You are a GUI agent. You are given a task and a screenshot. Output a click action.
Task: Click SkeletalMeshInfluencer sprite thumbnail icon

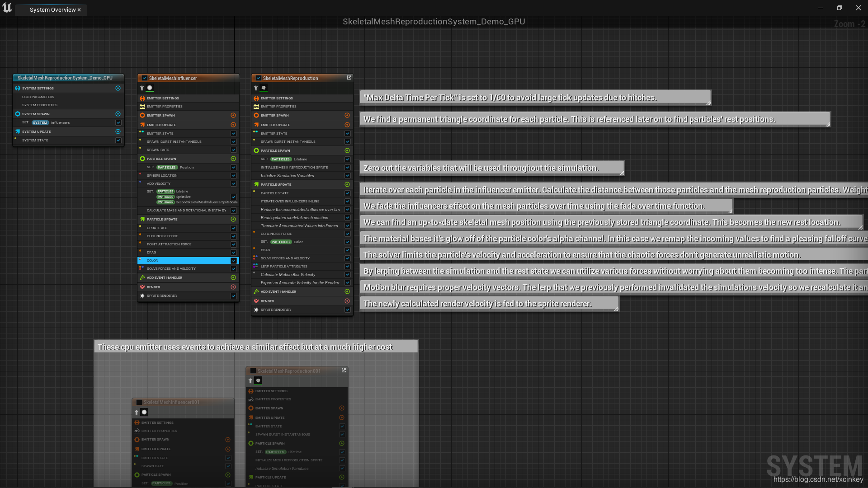[150, 88]
